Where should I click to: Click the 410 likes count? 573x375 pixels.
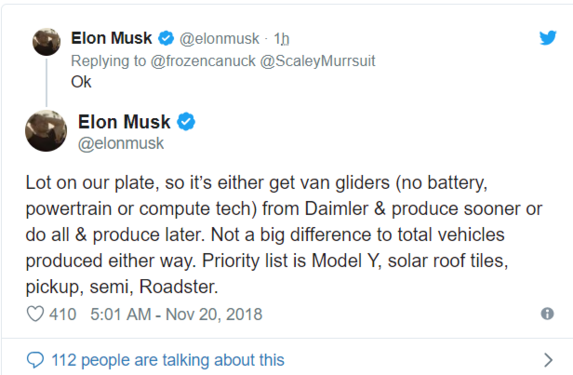(62, 314)
